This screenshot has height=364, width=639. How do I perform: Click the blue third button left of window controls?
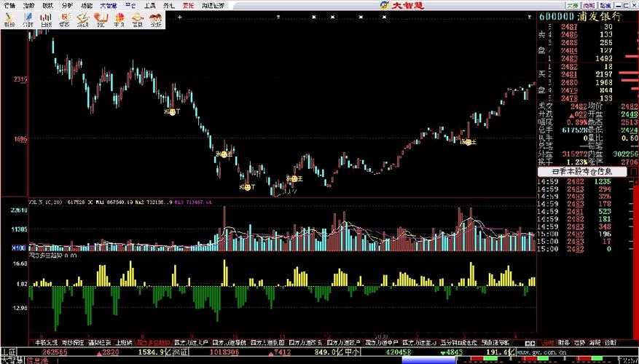click(605, 6)
